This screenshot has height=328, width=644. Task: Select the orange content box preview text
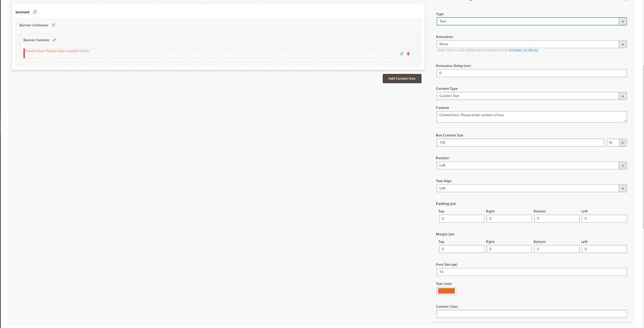pyautogui.click(x=57, y=51)
